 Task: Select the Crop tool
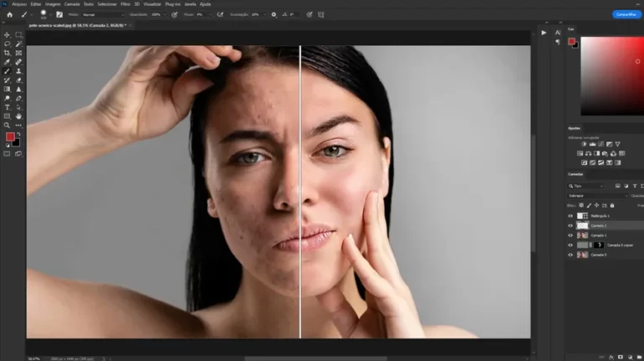(8, 53)
